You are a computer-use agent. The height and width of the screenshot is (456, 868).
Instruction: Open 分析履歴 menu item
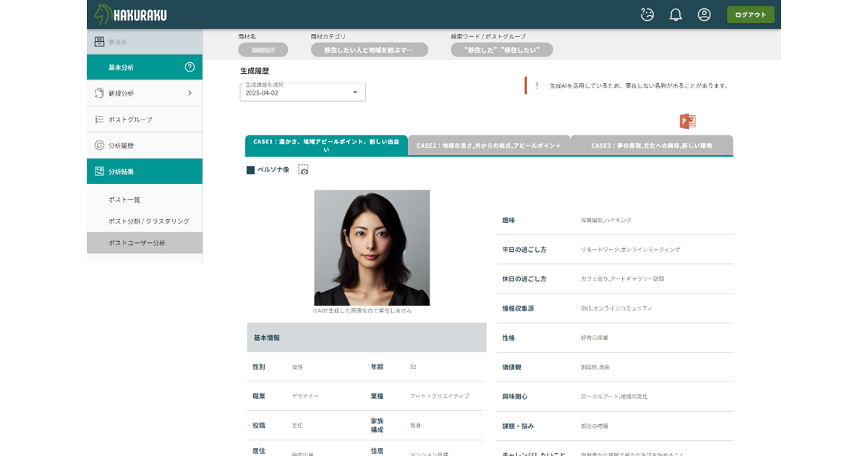(x=145, y=145)
